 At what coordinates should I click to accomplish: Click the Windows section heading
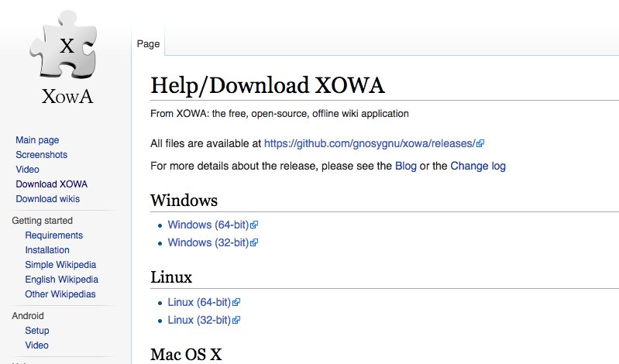184,200
